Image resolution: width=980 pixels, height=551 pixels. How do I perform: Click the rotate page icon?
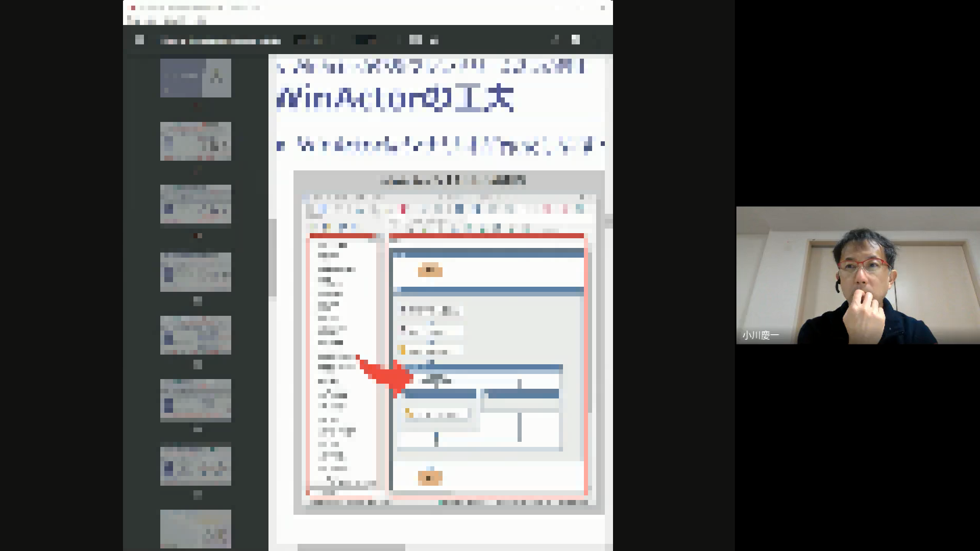(434, 40)
